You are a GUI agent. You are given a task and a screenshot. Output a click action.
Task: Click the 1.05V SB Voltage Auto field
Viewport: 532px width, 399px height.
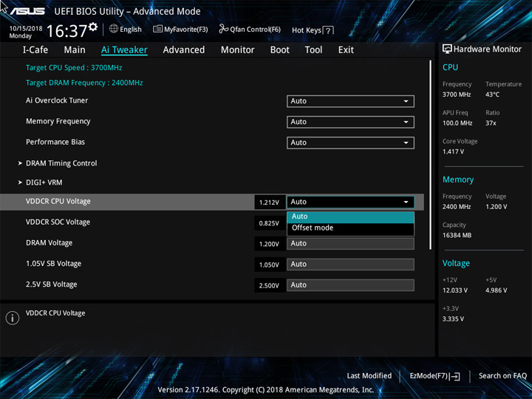point(350,265)
